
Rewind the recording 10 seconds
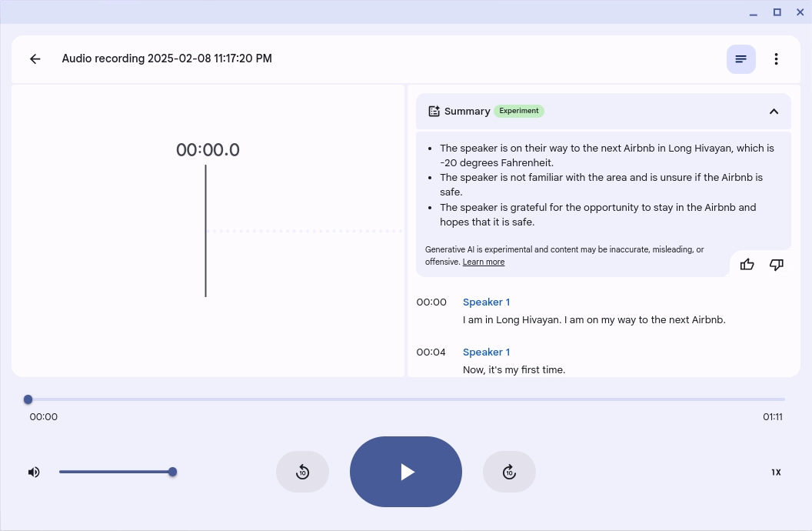[x=302, y=472]
